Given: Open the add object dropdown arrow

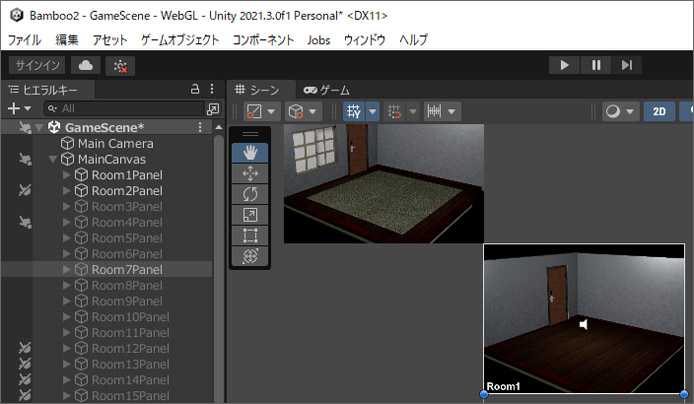Looking at the screenshot, I should [x=27, y=108].
